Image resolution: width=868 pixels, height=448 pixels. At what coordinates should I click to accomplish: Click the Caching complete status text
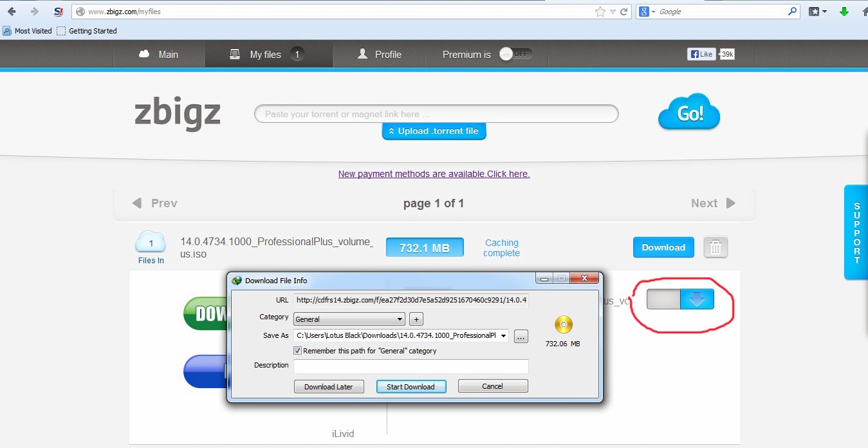coord(502,248)
